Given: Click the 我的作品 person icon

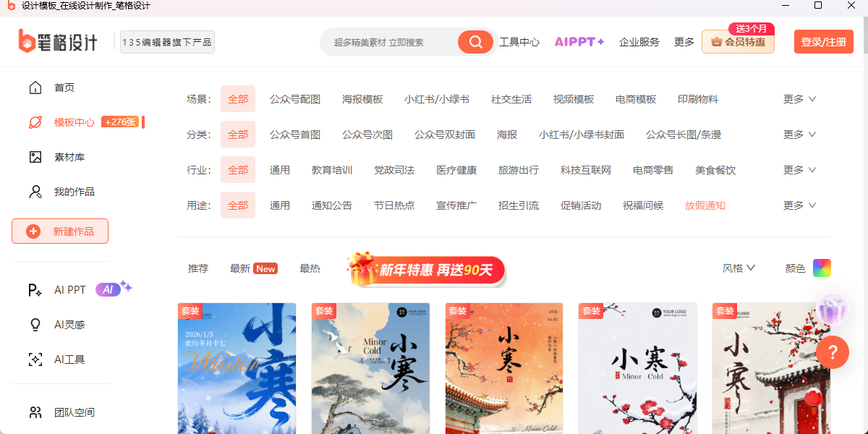Looking at the screenshot, I should (35, 192).
